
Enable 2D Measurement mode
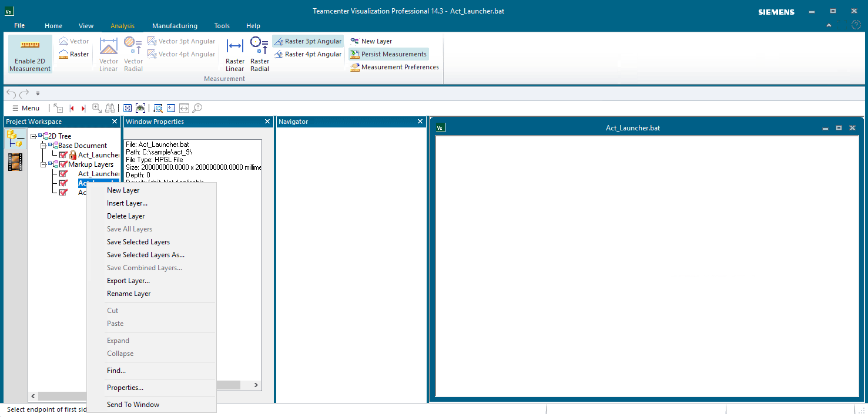[x=29, y=53]
